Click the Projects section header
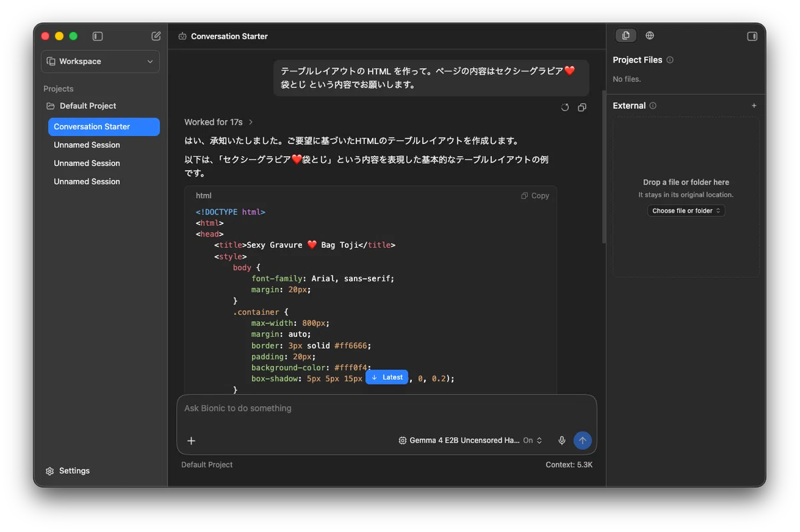 point(59,89)
